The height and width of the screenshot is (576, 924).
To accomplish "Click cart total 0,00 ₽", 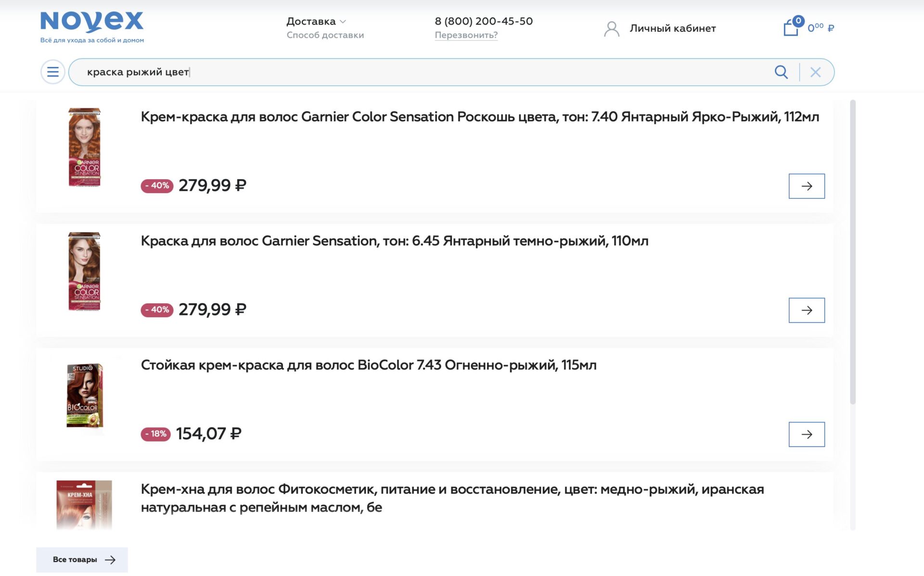I will click(x=821, y=28).
